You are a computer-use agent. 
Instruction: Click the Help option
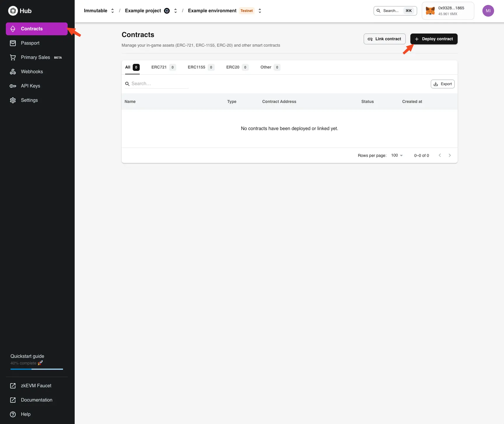click(26, 414)
